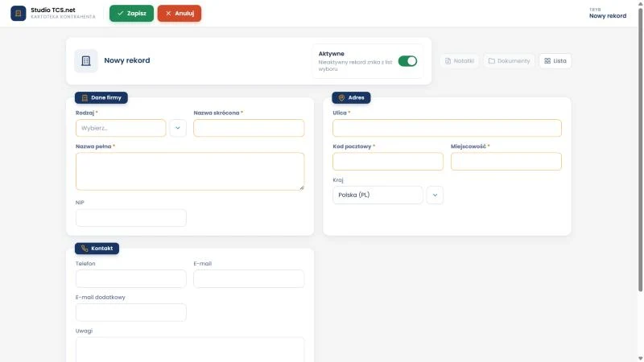Viewport: 644px width, 362px height.
Task: Expand the Kraj dropdown arrow
Action: 435,195
